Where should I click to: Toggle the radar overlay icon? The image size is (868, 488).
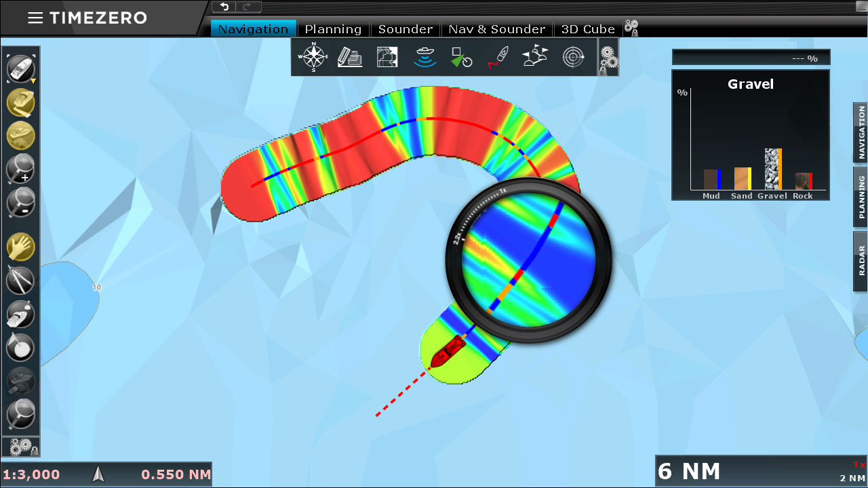click(574, 57)
